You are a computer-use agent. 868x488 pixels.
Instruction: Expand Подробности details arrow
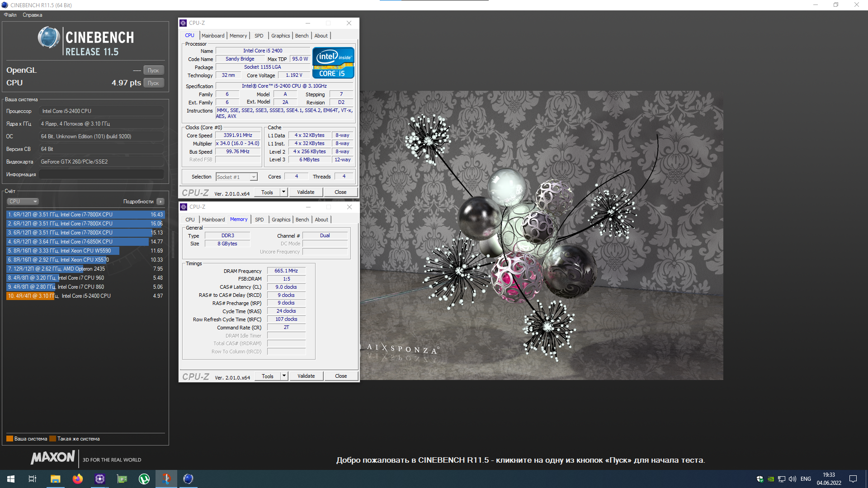click(x=160, y=202)
